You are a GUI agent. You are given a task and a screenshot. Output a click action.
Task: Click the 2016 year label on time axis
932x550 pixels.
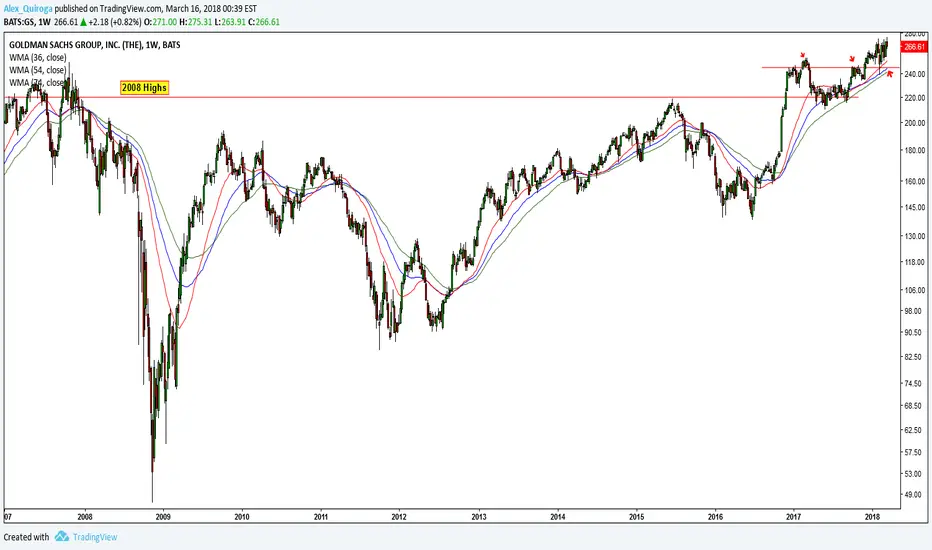715,517
